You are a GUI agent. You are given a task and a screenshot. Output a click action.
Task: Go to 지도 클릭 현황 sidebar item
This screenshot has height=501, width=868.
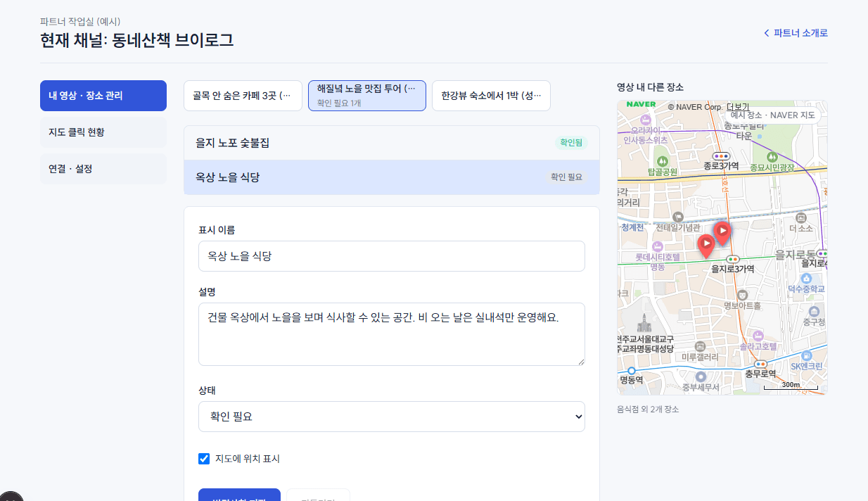(x=103, y=132)
